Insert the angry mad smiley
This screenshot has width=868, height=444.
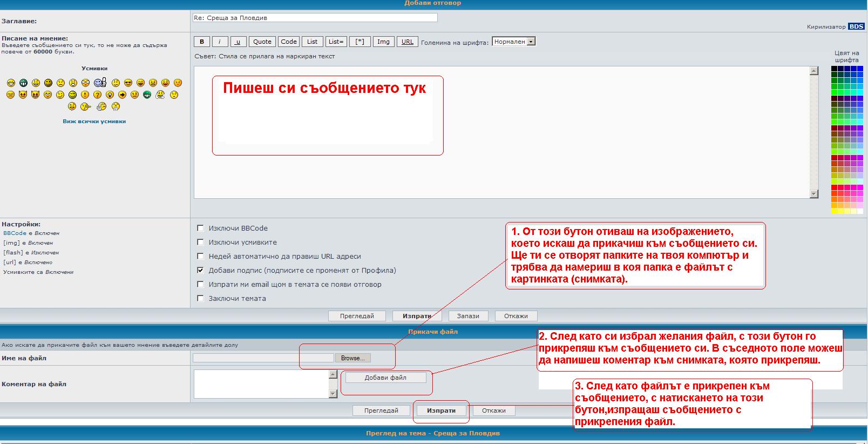pos(153,83)
